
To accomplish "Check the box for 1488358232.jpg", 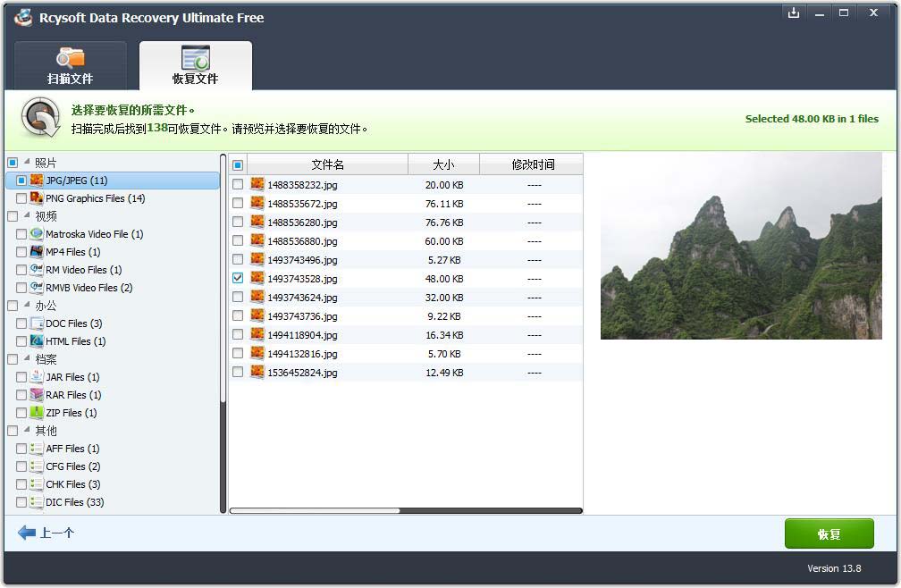I will [x=238, y=185].
